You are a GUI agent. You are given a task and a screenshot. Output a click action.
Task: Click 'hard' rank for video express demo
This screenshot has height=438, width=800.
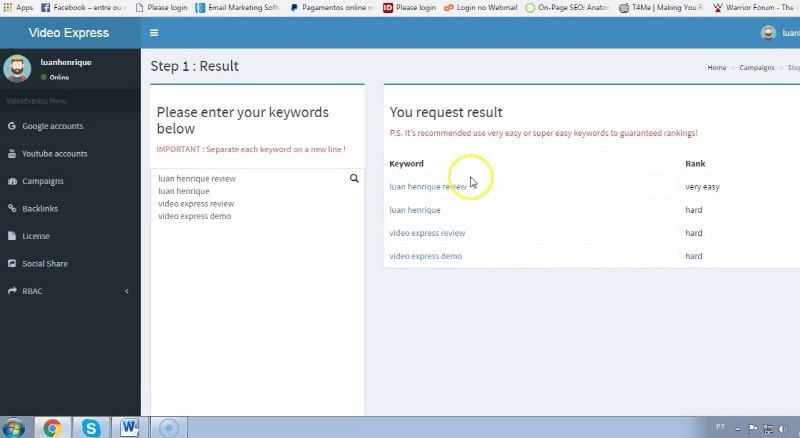693,256
